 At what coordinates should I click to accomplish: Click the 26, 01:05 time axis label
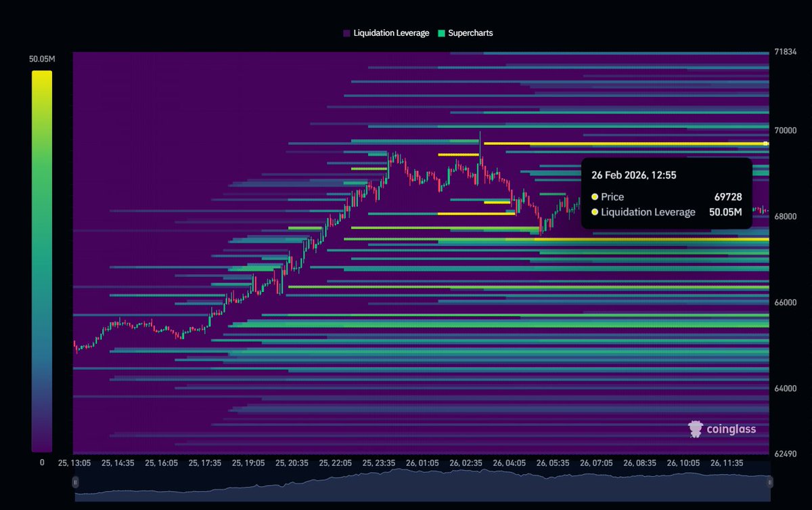[422, 463]
